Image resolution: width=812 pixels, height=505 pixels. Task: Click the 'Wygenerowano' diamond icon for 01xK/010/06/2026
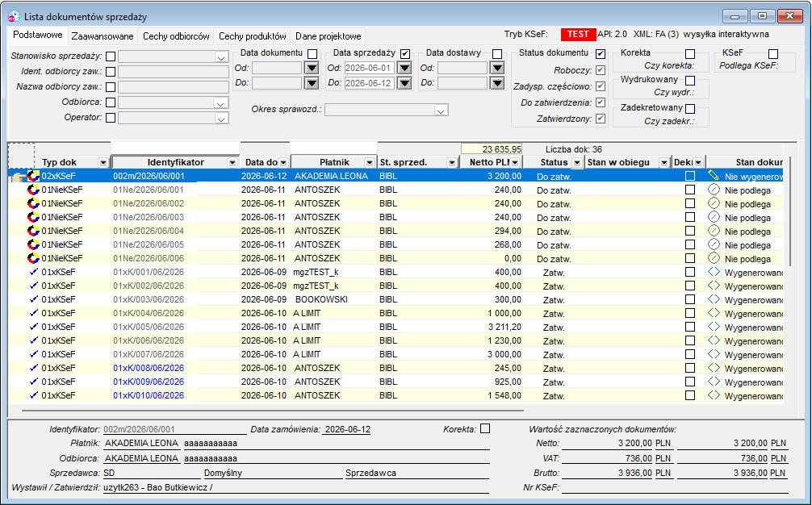(x=714, y=394)
